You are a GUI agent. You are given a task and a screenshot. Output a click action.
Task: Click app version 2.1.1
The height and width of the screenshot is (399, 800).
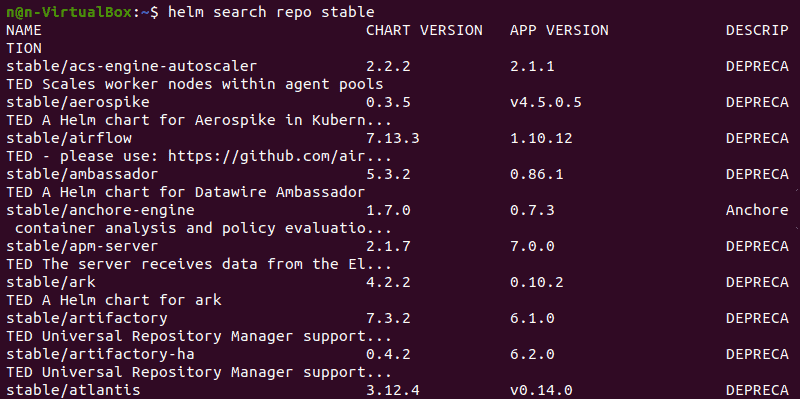[x=532, y=67]
